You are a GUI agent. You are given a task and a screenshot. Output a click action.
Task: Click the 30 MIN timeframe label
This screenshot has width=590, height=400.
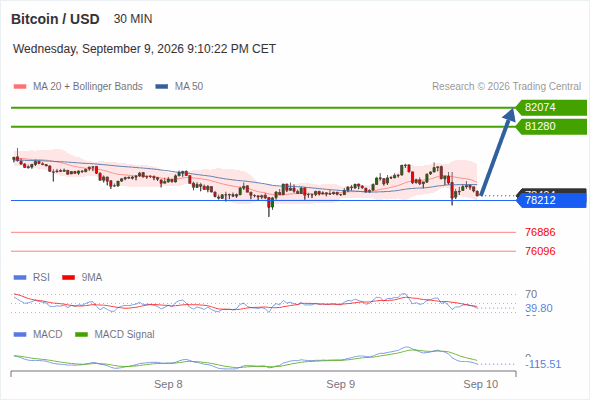(x=133, y=19)
